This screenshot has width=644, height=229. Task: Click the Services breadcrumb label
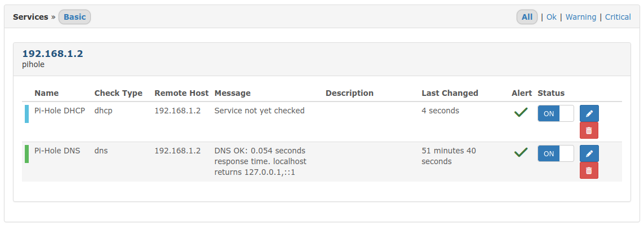pyautogui.click(x=30, y=17)
